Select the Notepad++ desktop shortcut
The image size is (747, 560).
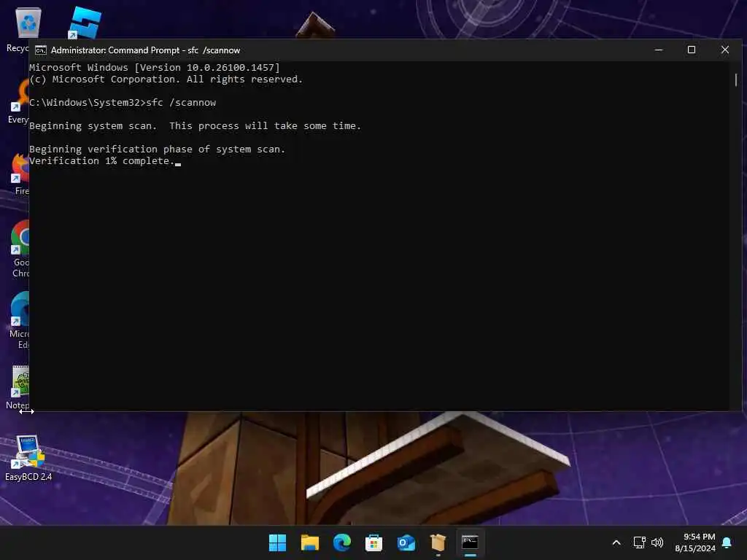18,388
